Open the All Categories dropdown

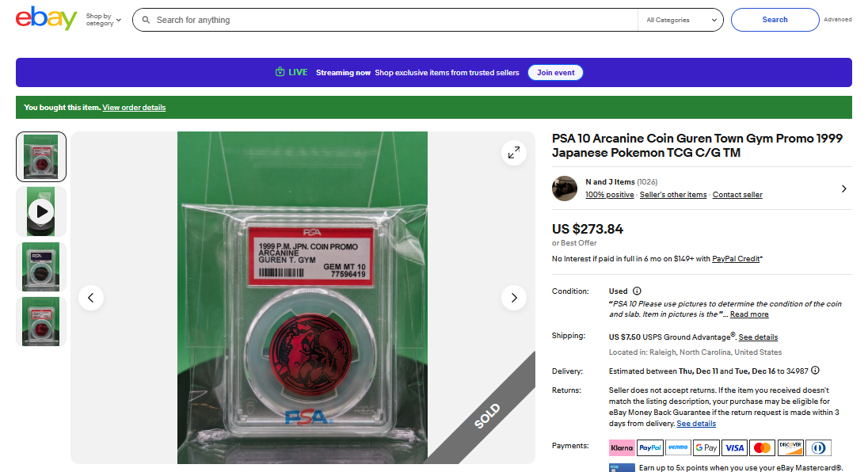point(681,20)
